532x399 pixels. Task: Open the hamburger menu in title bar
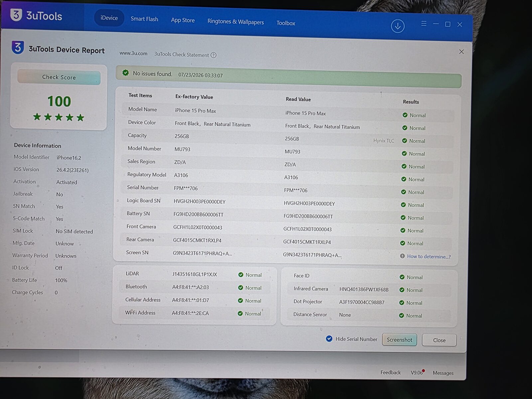pyautogui.click(x=424, y=24)
